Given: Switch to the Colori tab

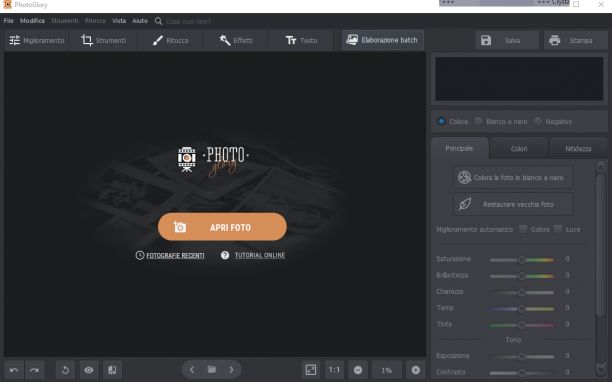Looking at the screenshot, I should (519, 149).
